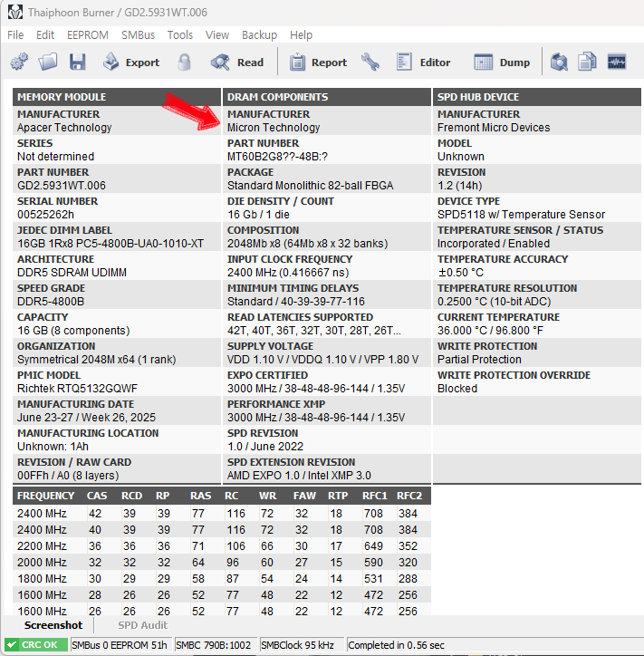Select Micron Technology DRAM manufacturer value
Image resolution: width=644 pixels, height=656 pixels.
(274, 128)
